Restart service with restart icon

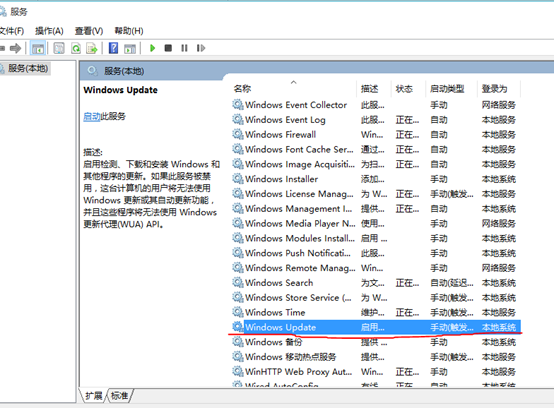pyautogui.click(x=201, y=48)
